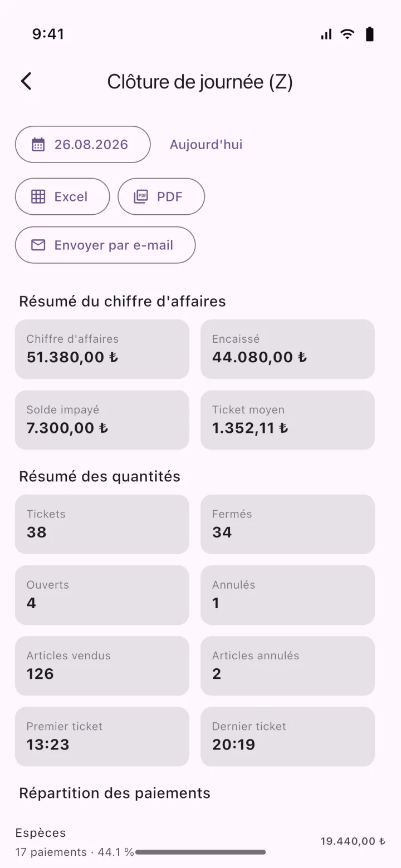
Task: Click the envelope mail icon
Action: (38, 245)
